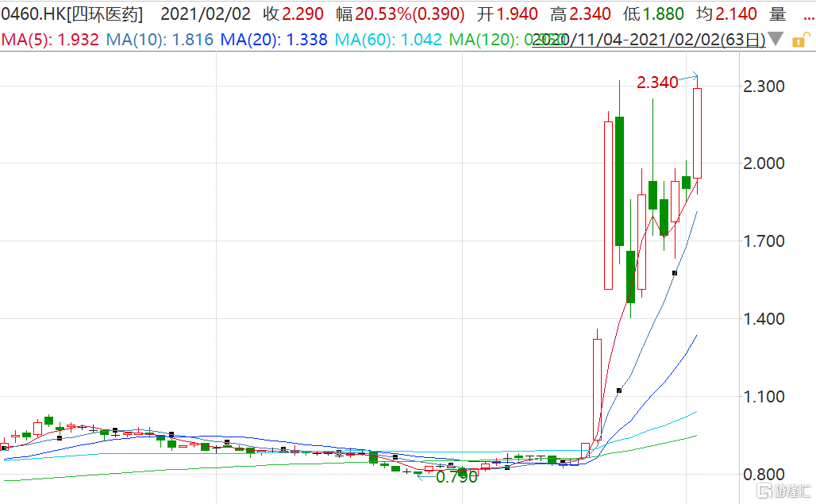Image resolution: width=816 pixels, height=504 pixels.
Task: Select the tall green candlestick near 2.300
Action: pos(619,181)
